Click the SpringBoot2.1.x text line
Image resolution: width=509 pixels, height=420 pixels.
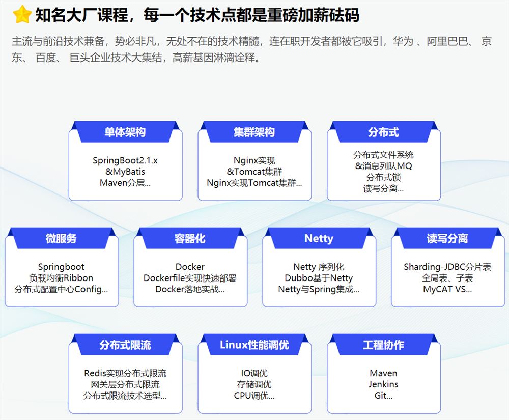(x=125, y=160)
